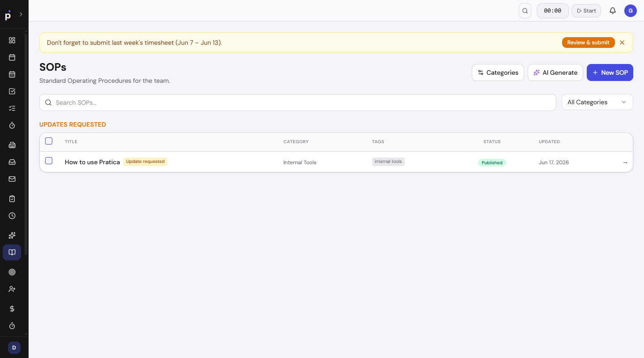The image size is (644, 358).
Task: Click the 'Jun 17, 2026' updated date
Action: tap(554, 162)
